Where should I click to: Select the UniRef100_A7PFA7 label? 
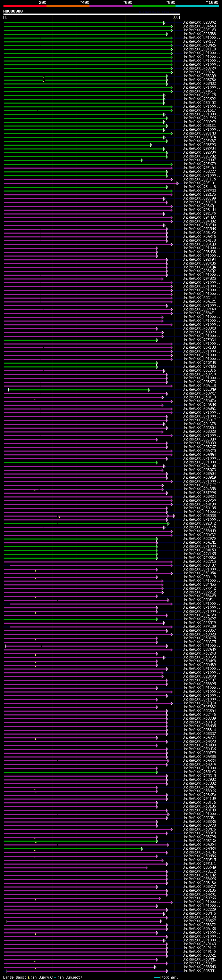[x=199, y=681]
